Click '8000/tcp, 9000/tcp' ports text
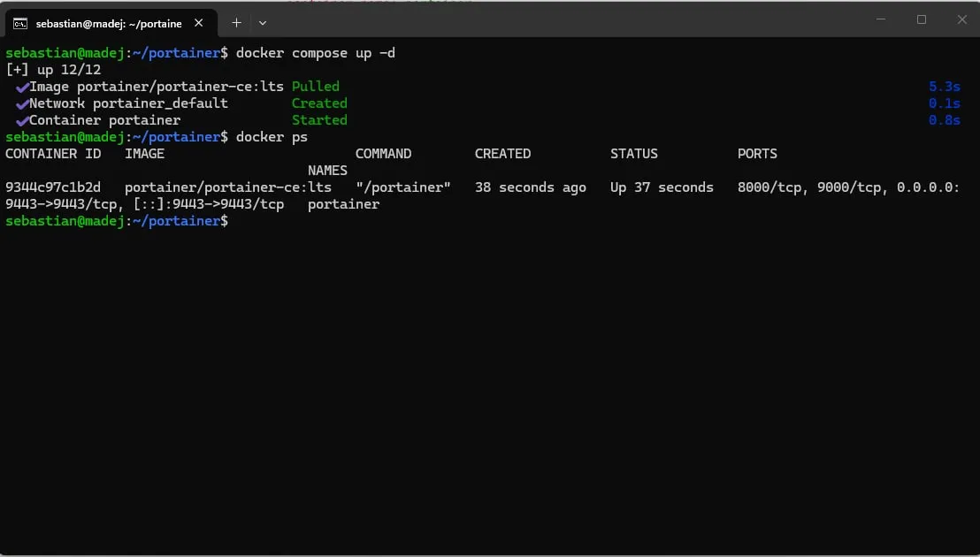 [x=809, y=188]
